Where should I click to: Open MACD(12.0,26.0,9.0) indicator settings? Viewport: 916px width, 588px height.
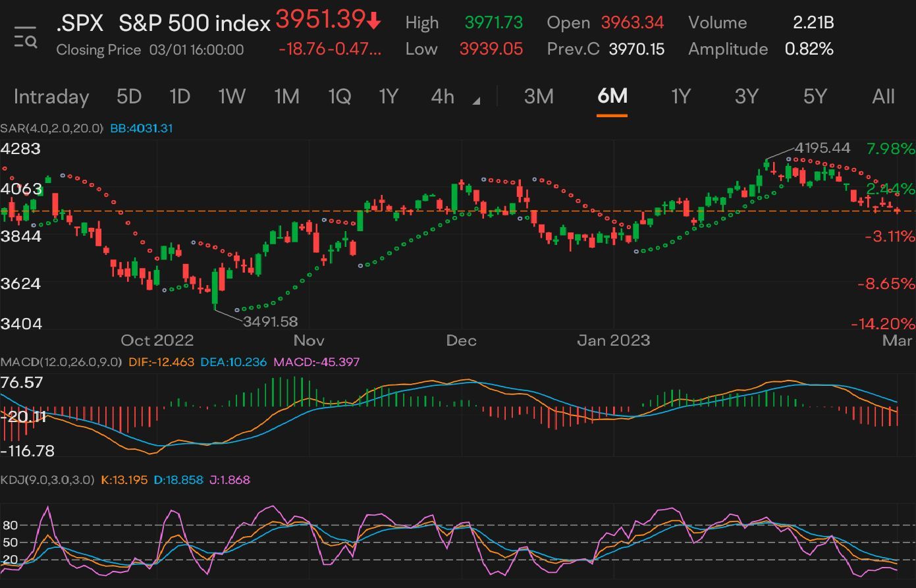(x=61, y=362)
